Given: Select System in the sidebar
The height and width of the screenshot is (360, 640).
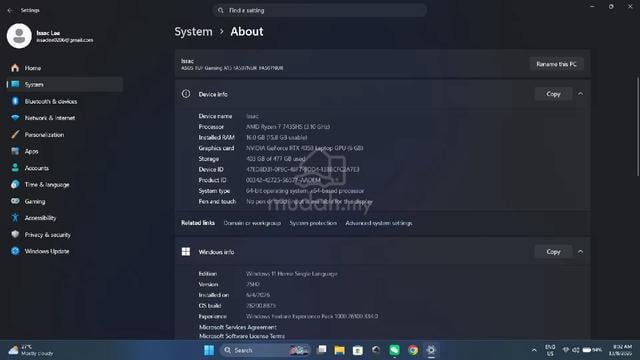Looking at the screenshot, I should pyautogui.click(x=64, y=84).
